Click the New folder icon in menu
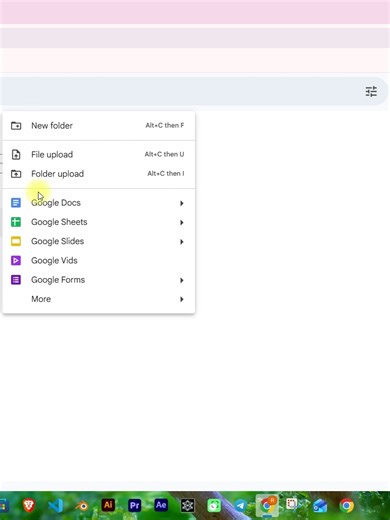 pyautogui.click(x=16, y=126)
